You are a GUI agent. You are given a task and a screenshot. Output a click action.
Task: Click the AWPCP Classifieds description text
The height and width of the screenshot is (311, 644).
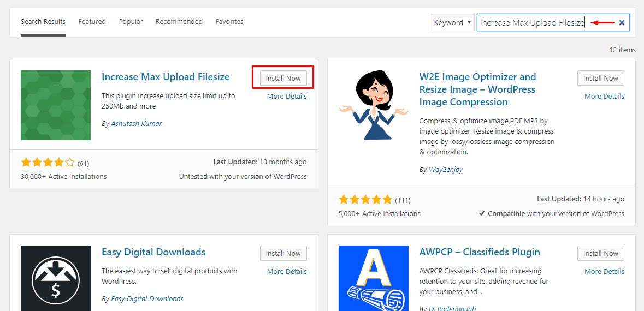[x=484, y=282]
